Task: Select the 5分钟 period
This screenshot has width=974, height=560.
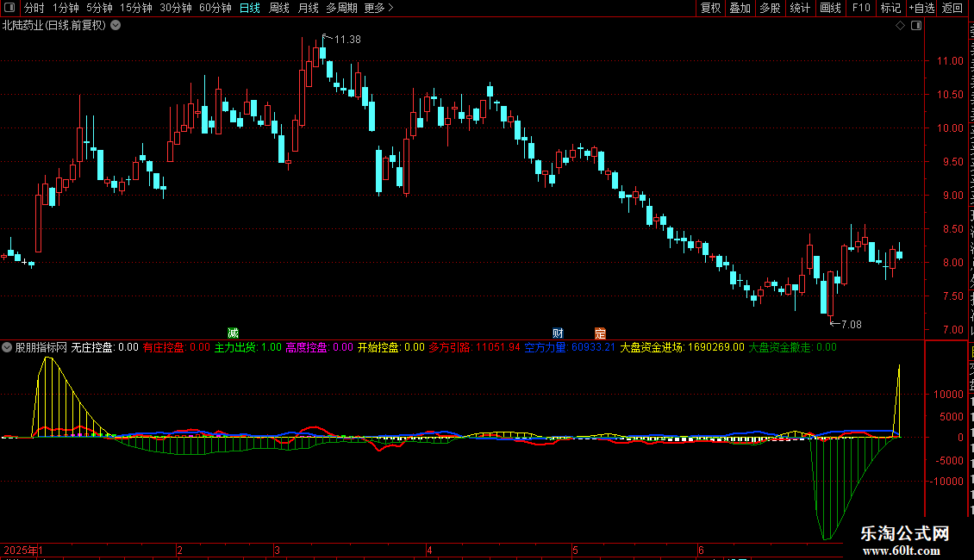Action: [x=99, y=8]
